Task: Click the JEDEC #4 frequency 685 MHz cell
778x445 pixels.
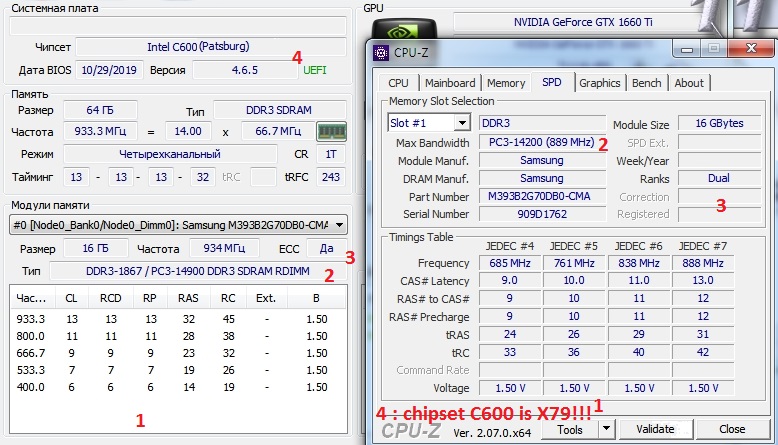Action: (510, 263)
